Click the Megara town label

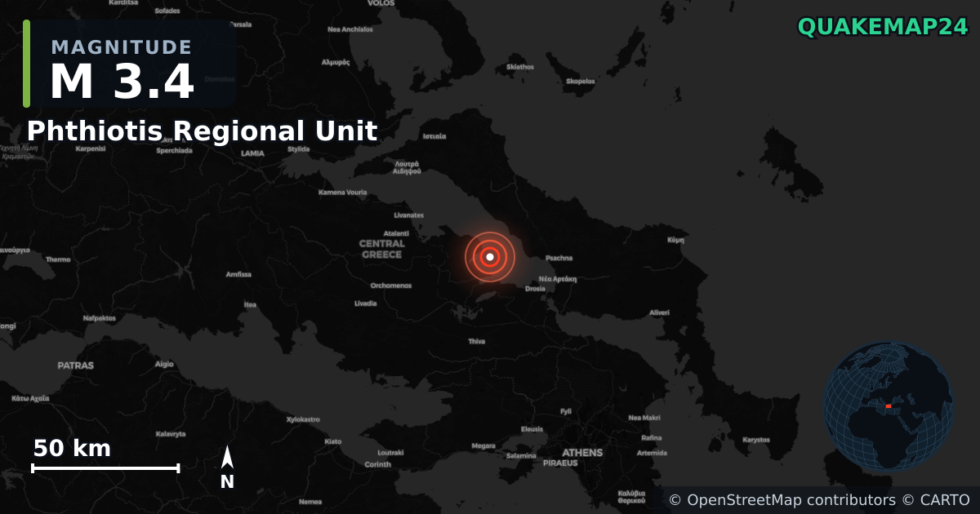click(x=483, y=445)
